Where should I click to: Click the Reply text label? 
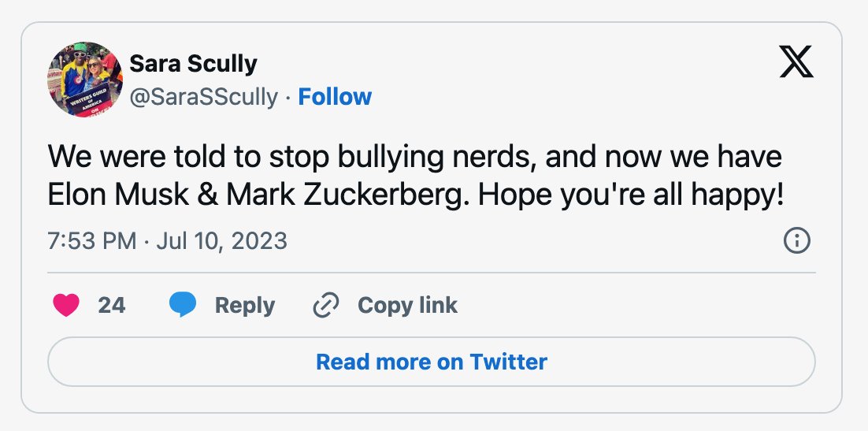(x=245, y=305)
